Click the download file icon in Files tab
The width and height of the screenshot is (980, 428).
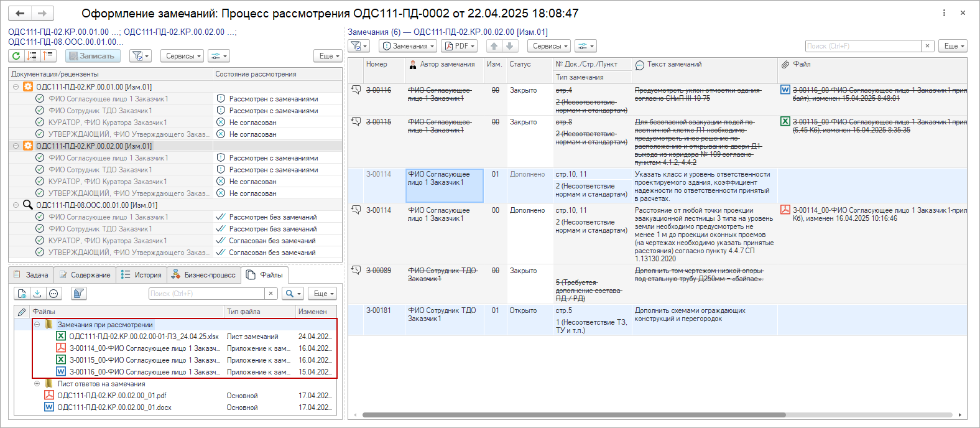(37, 294)
